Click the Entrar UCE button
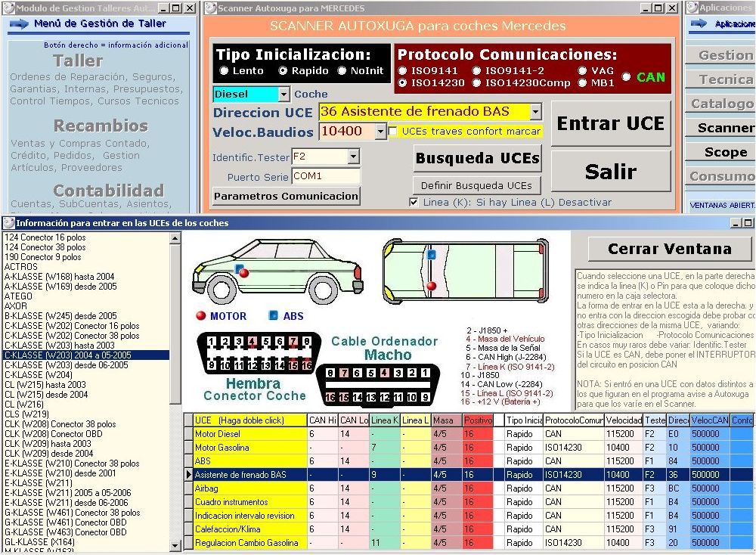The width and height of the screenshot is (756, 555). [611, 123]
